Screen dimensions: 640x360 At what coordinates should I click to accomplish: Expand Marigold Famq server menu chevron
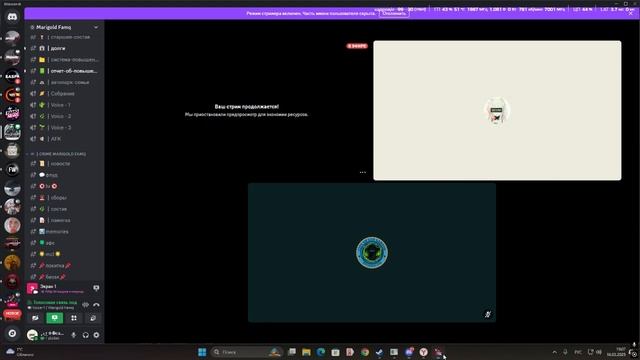96,27
